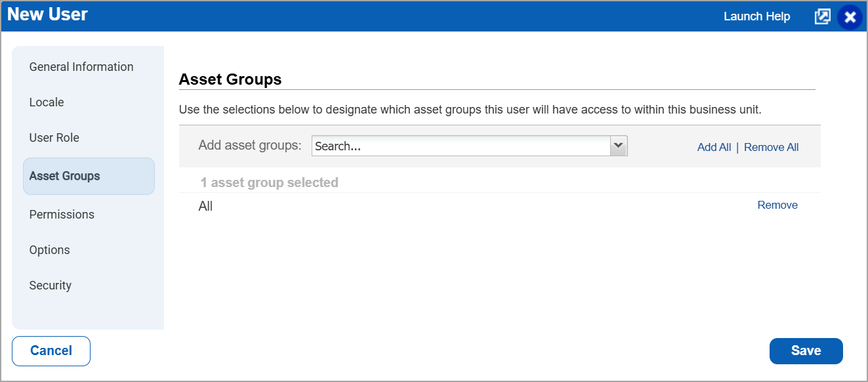This screenshot has height=382, width=868.
Task: Select the Locale section
Action: pos(46,102)
